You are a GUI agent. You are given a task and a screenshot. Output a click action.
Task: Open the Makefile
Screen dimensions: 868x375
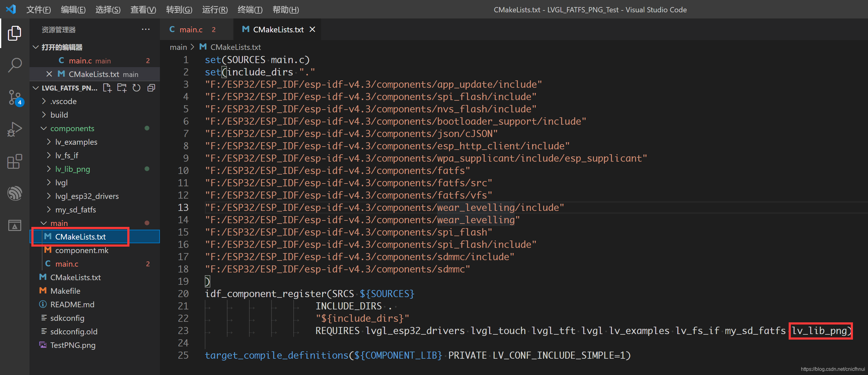(94, 291)
